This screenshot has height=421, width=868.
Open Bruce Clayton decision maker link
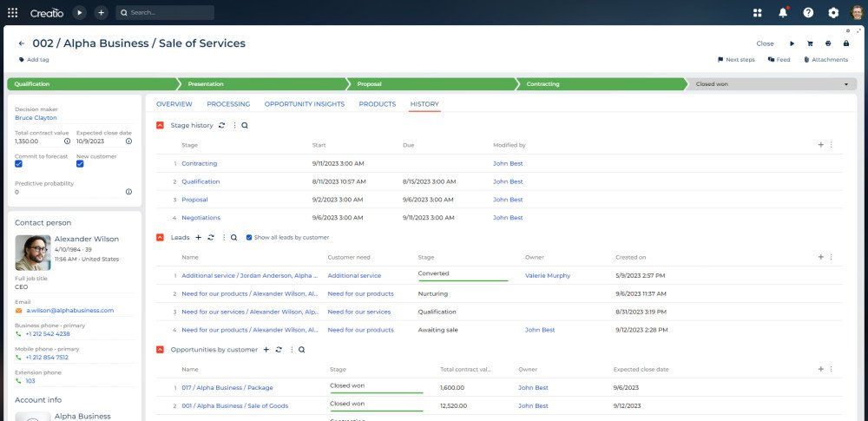tap(36, 117)
